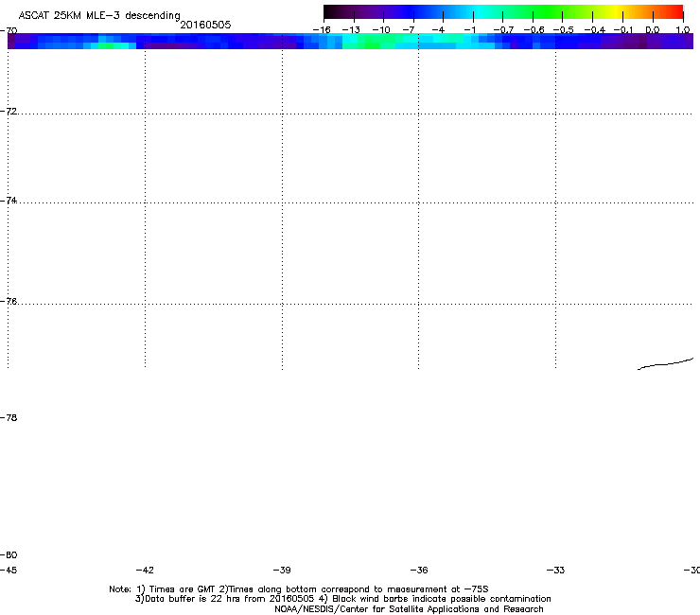Click the color scale label "-7"

409,29
